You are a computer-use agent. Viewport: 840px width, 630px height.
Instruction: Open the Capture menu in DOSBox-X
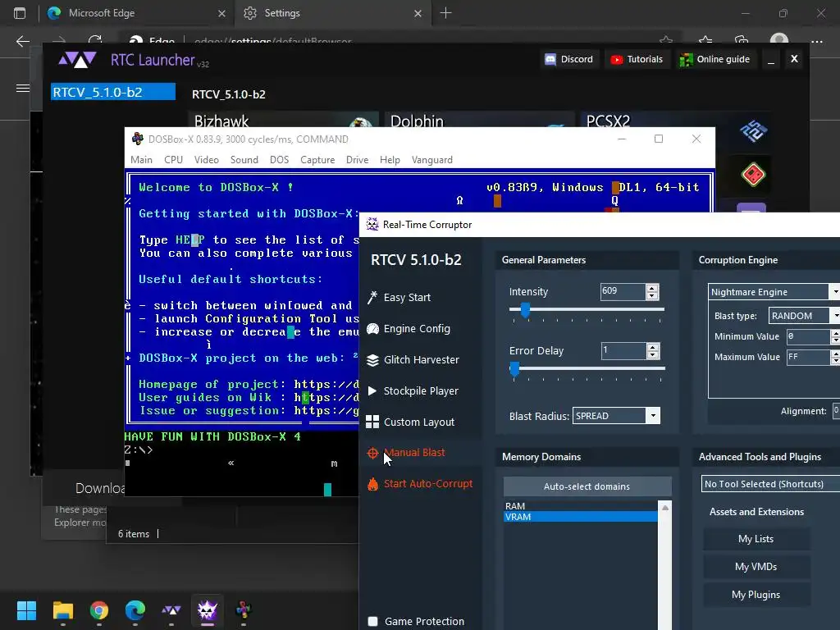[317, 160]
